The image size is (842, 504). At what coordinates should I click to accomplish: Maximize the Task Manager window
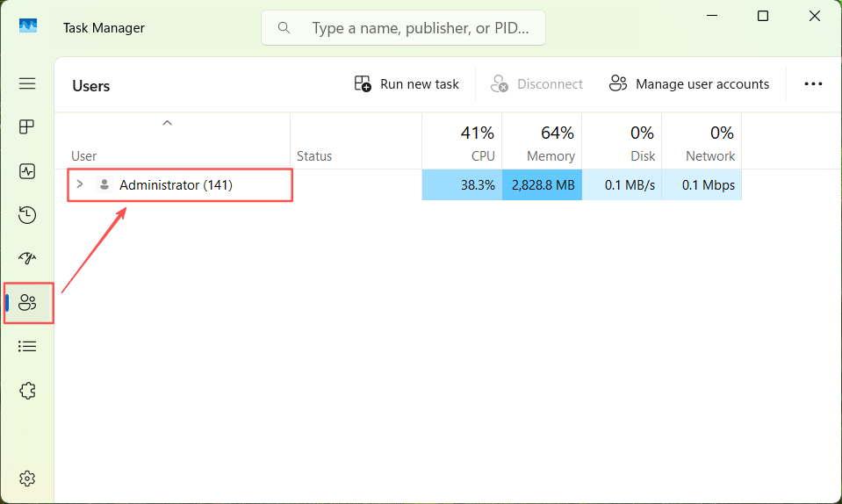coord(762,16)
